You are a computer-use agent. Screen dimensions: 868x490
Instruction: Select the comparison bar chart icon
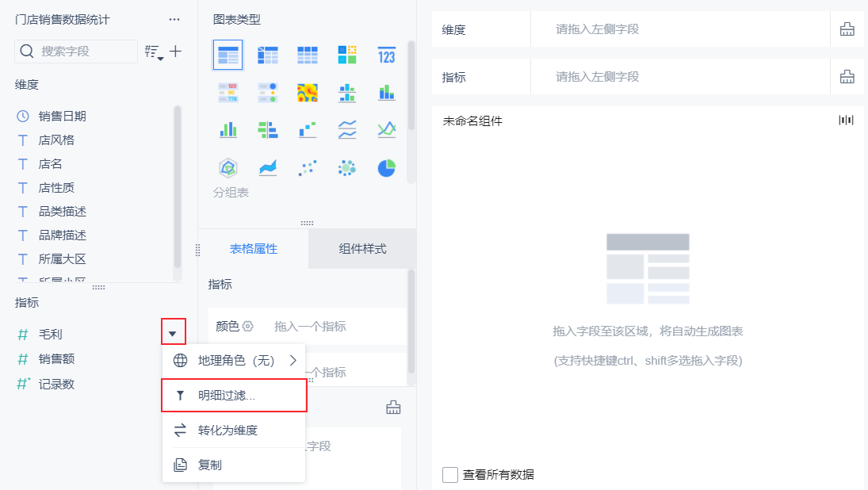pyautogui.click(x=268, y=129)
